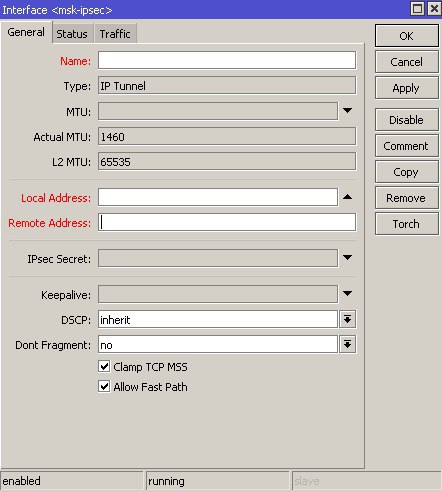The width and height of the screenshot is (442, 492).
Task: Click the OK button
Action: point(406,36)
